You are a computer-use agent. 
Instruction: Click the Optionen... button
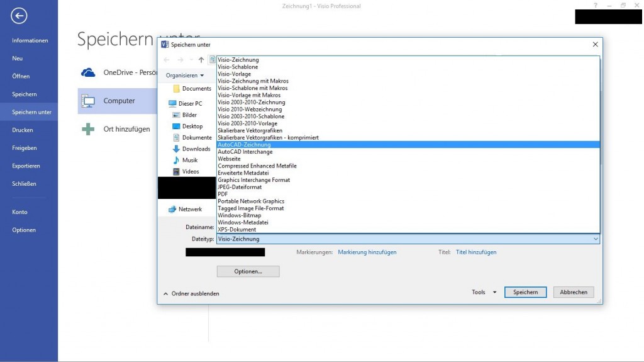248,271
